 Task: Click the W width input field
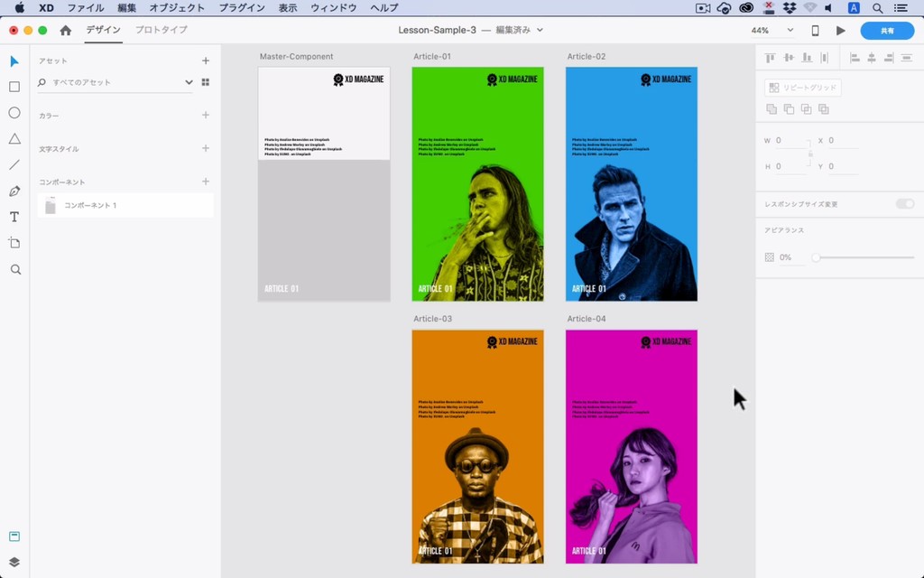coord(790,140)
